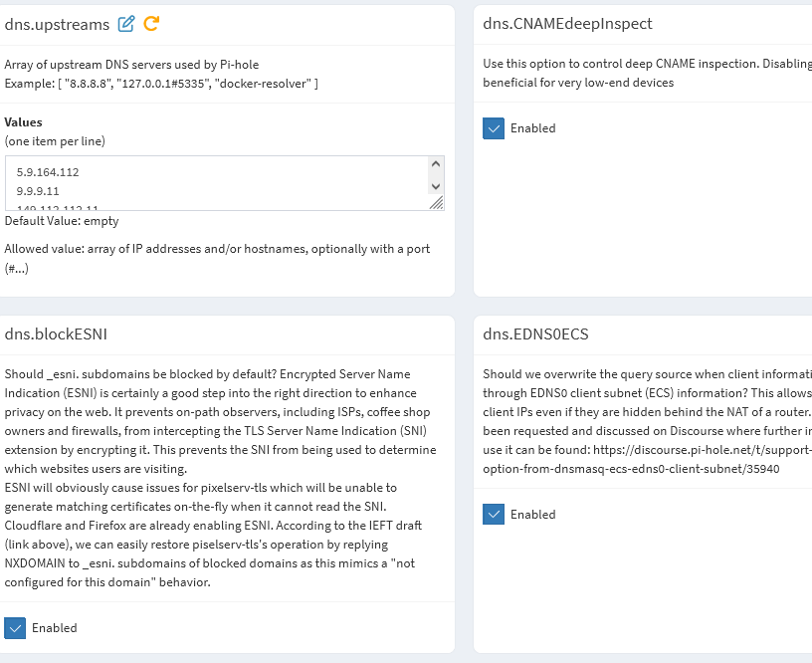Click the orange reset icon for dns.upstreams
Viewport: 812px width, 663px height.
pyautogui.click(x=151, y=24)
